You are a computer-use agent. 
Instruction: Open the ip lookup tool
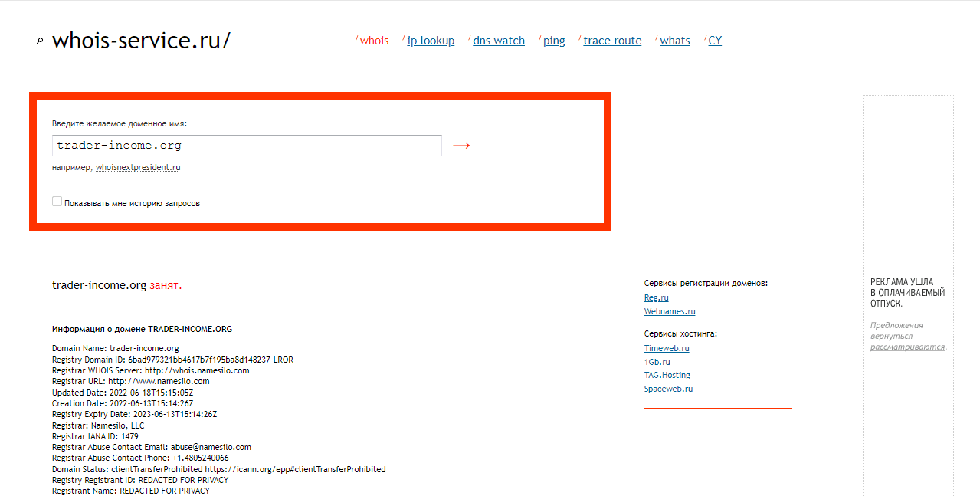[431, 41]
